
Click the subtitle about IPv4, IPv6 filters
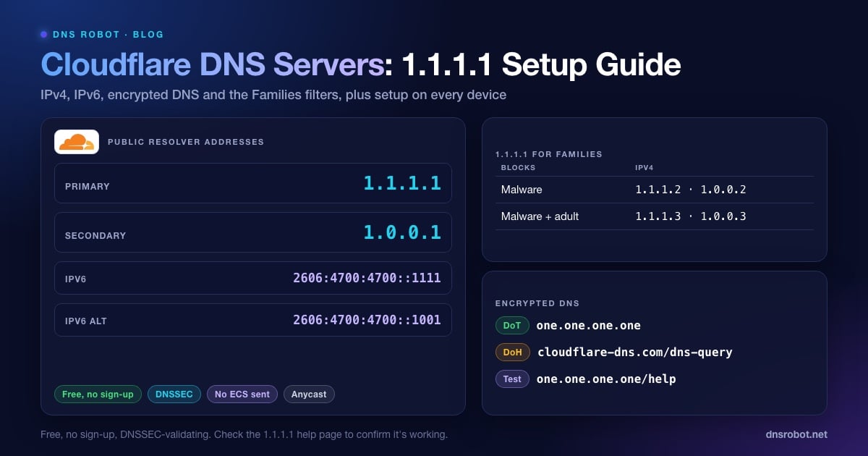click(273, 95)
